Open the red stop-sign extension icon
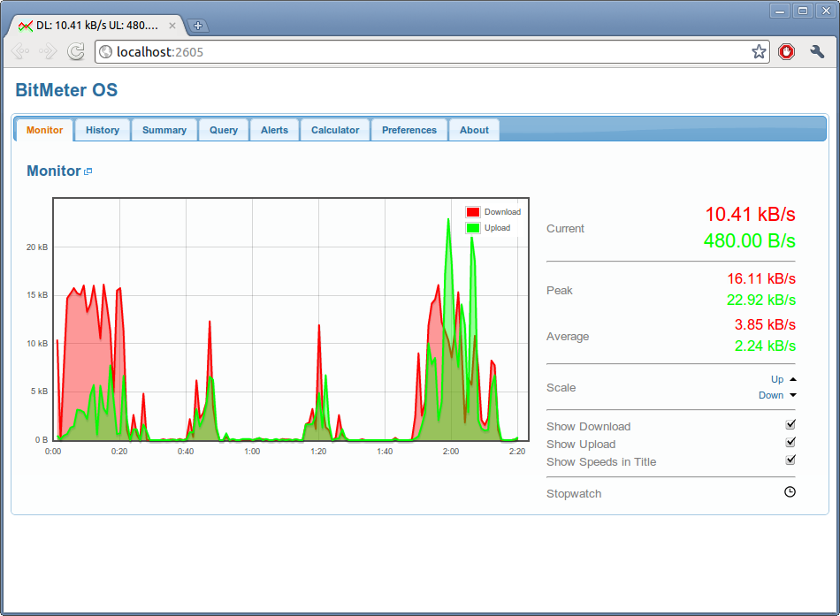Viewport: 840px width, 616px height. (x=786, y=51)
